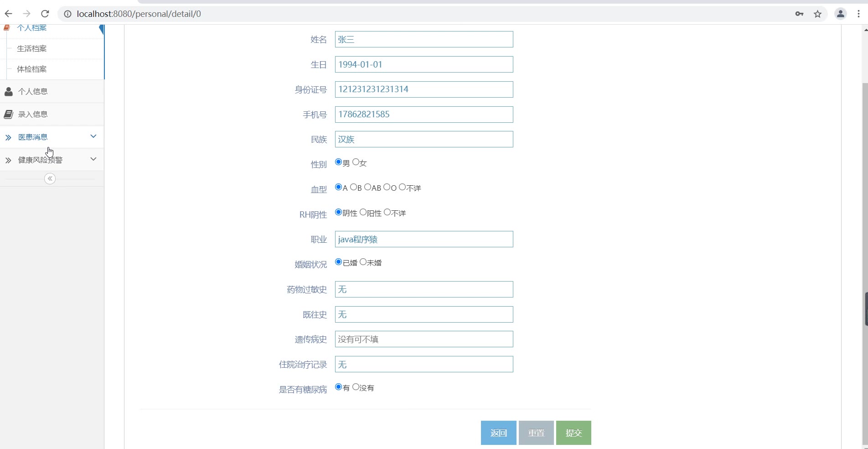Click the 生日 date field
The height and width of the screenshot is (449, 868).
424,64
